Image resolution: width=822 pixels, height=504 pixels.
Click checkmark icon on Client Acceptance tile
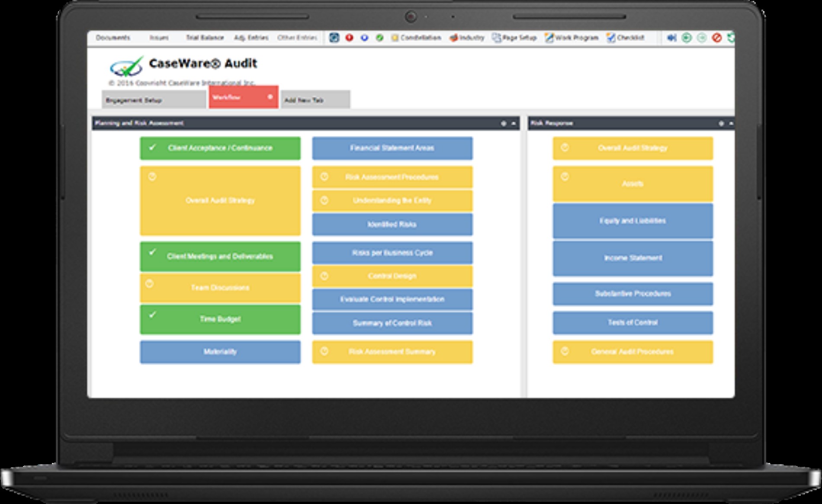click(x=152, y=148)
